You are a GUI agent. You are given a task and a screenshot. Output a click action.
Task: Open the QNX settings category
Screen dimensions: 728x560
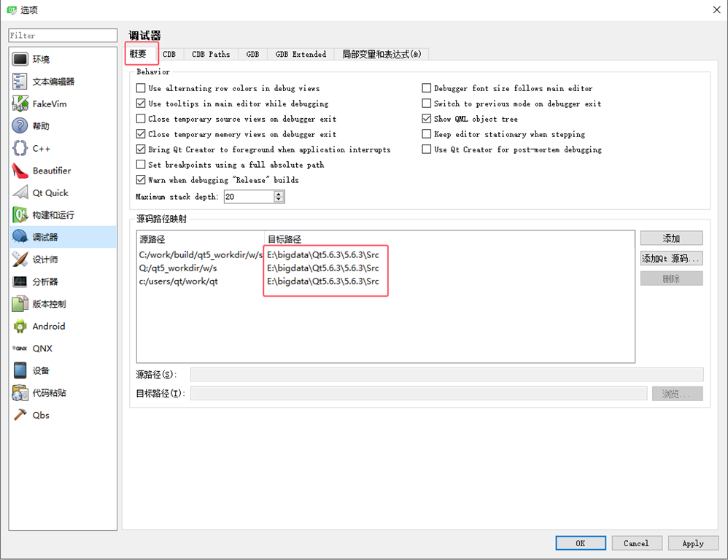click(x=63, y=349)
